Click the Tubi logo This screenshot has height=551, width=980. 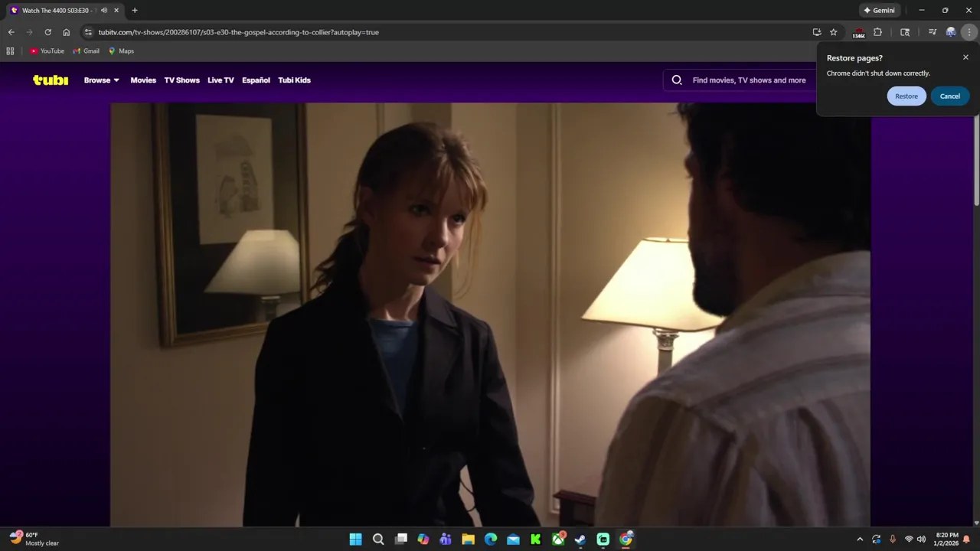(x=51, y=80)
